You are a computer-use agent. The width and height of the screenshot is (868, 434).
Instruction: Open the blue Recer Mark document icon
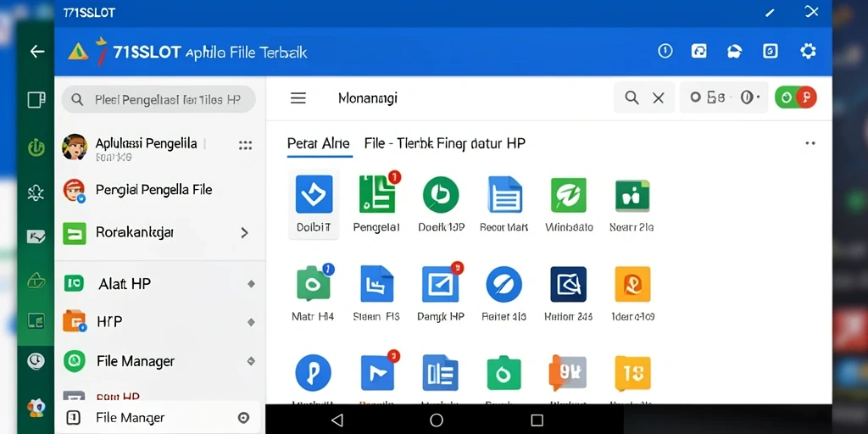[505, 194]
